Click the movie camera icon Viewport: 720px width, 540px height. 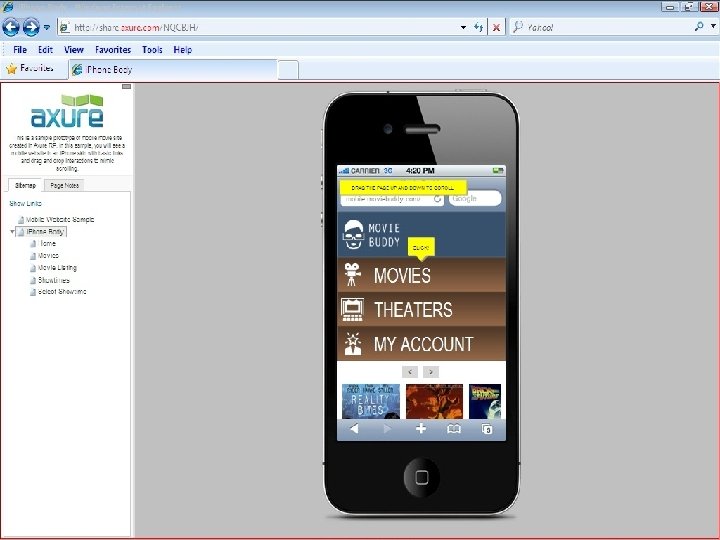pos(352,275)
